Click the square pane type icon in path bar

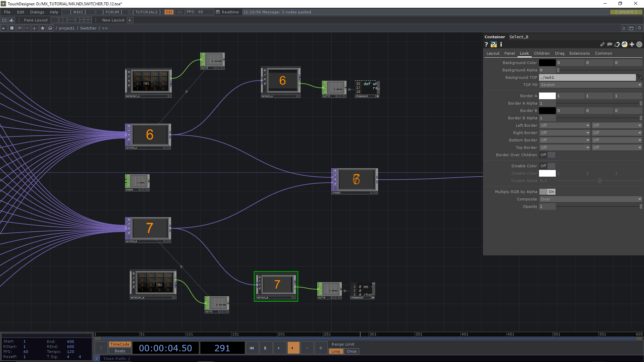point(12,28)
